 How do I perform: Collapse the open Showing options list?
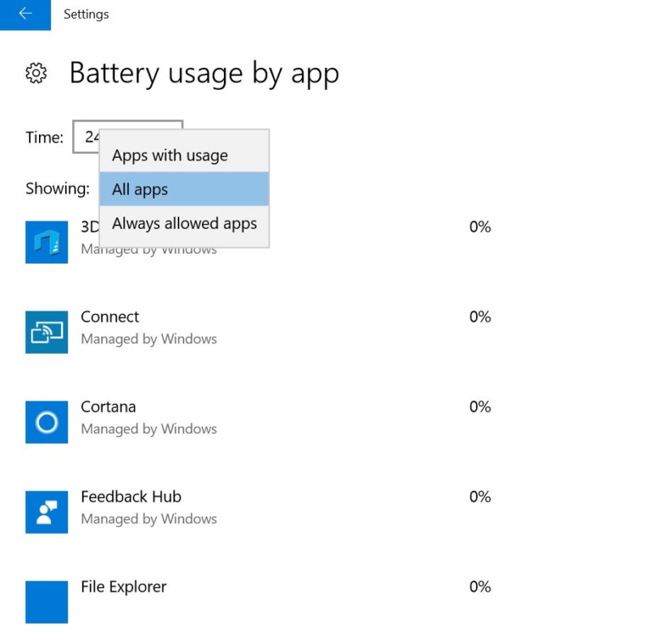(x=183, y=188)
